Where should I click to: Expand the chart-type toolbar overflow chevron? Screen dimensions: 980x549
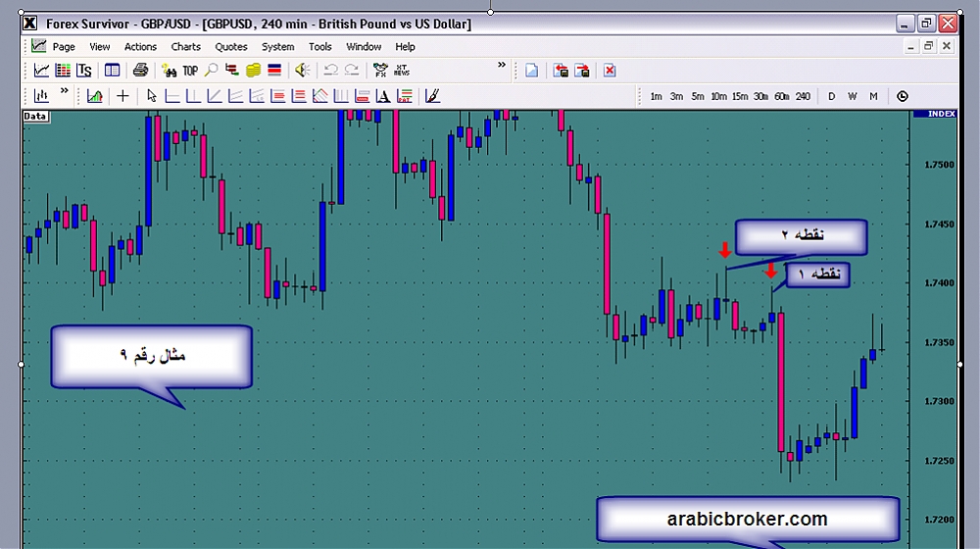[x=65, y=92]
